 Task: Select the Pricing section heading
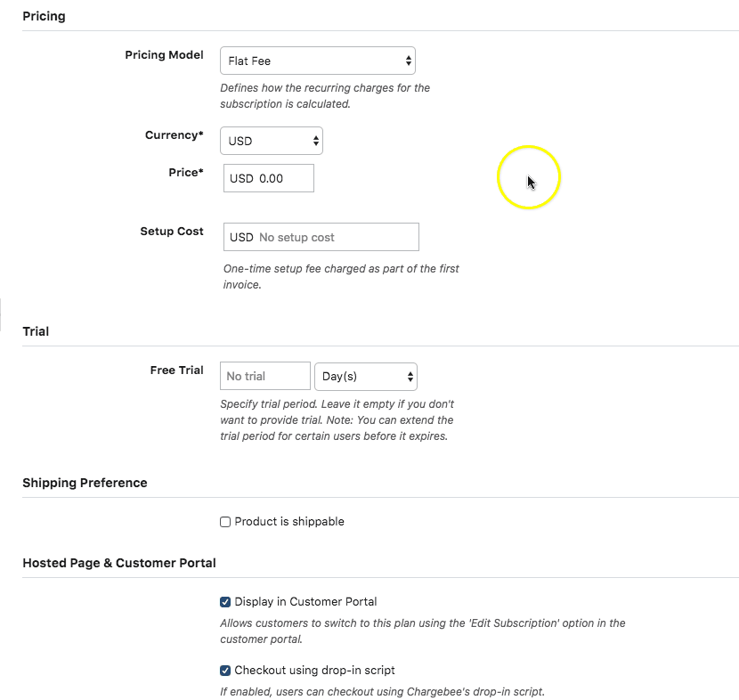tap(44, 16)
